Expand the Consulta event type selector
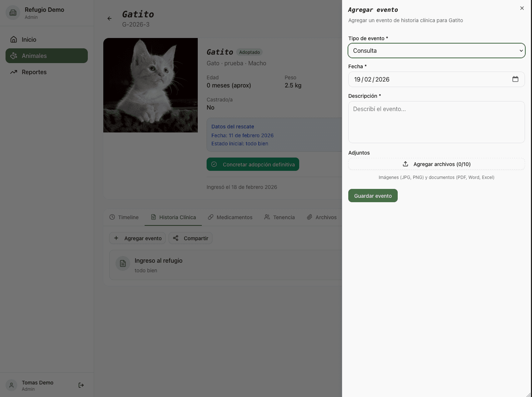The height and width of the screenshot is (397, 532). (x=436, y=51)
